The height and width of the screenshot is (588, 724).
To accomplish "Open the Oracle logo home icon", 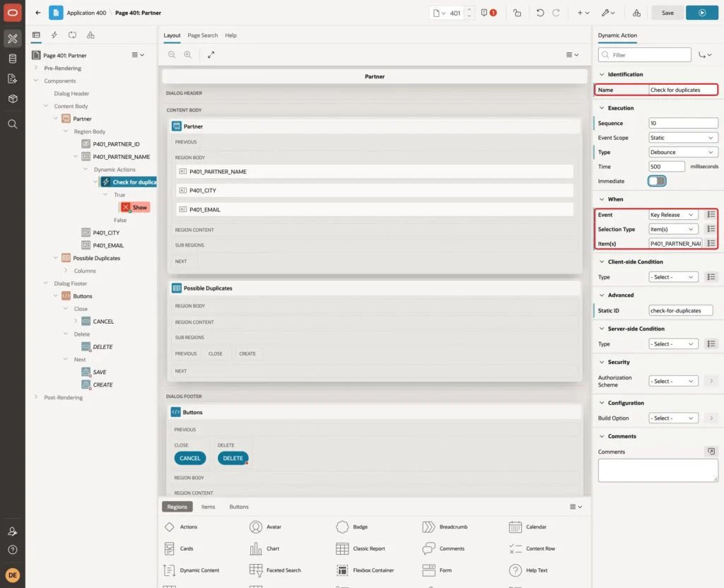I will pyautogui.click(x=13, y=13).
